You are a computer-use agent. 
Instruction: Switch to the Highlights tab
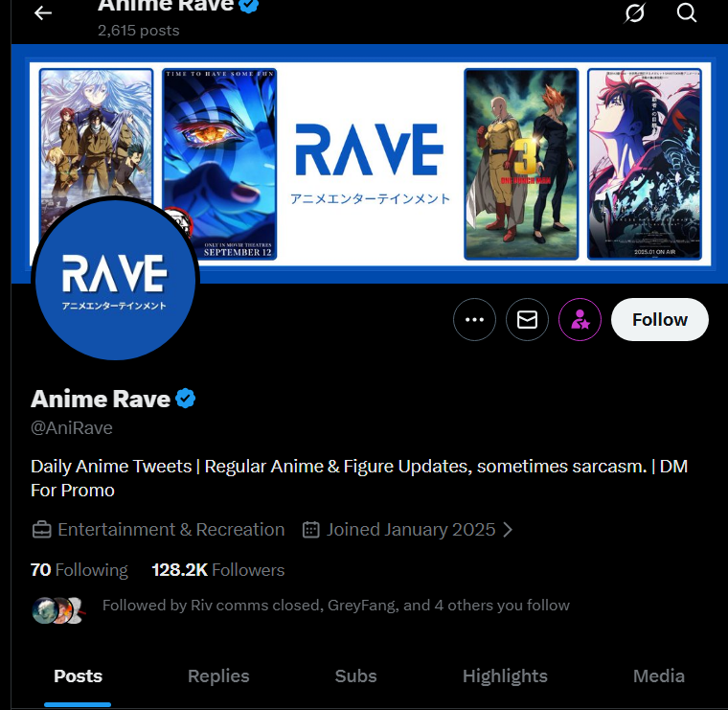(x=505, y=676)
